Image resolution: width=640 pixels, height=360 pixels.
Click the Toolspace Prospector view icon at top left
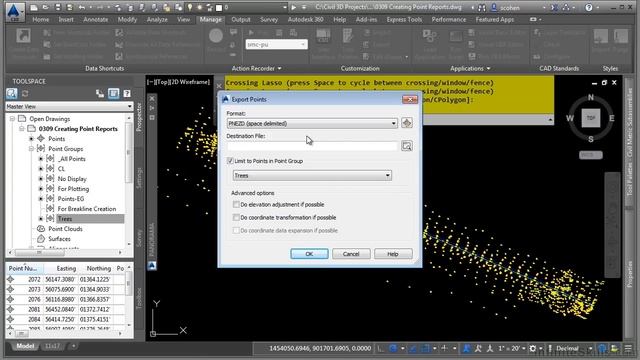point(12,94)
